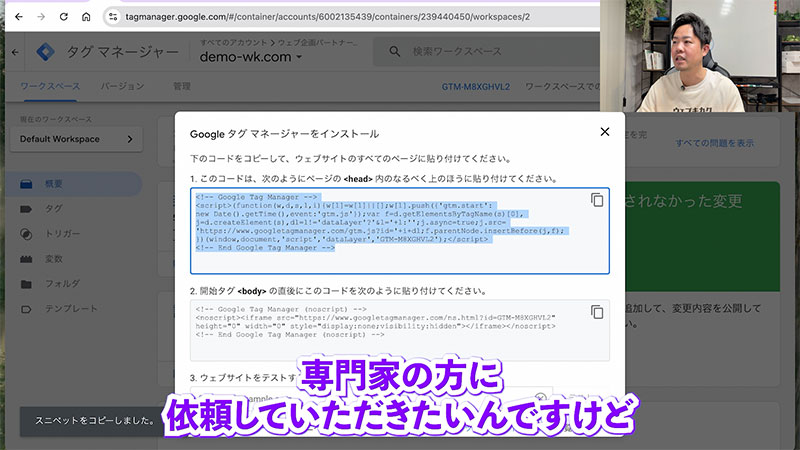Image resolution: width=800 pixels, height=450 pixels.
Task: Close the install dialog with X
Action: 605,132
